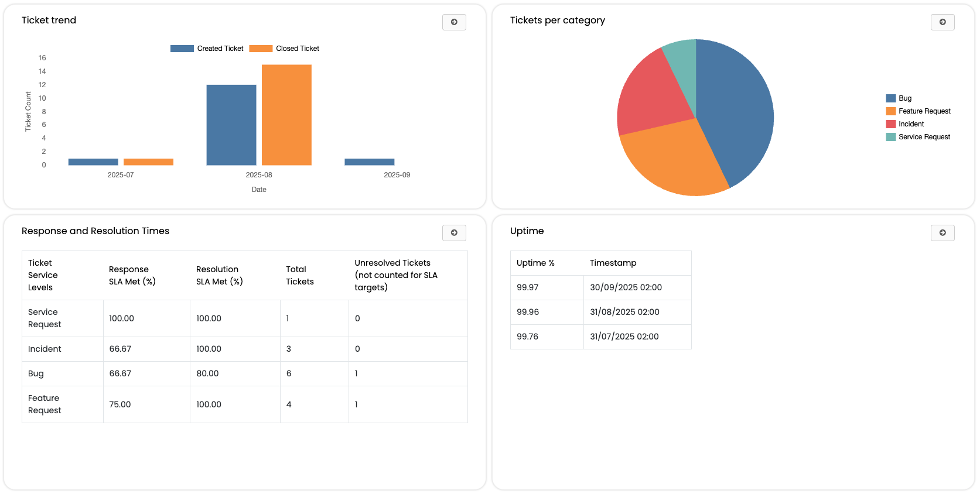Toggle the Created Ticket legend series
Screen dimensions: 980x494
click(x=207, y=49)
